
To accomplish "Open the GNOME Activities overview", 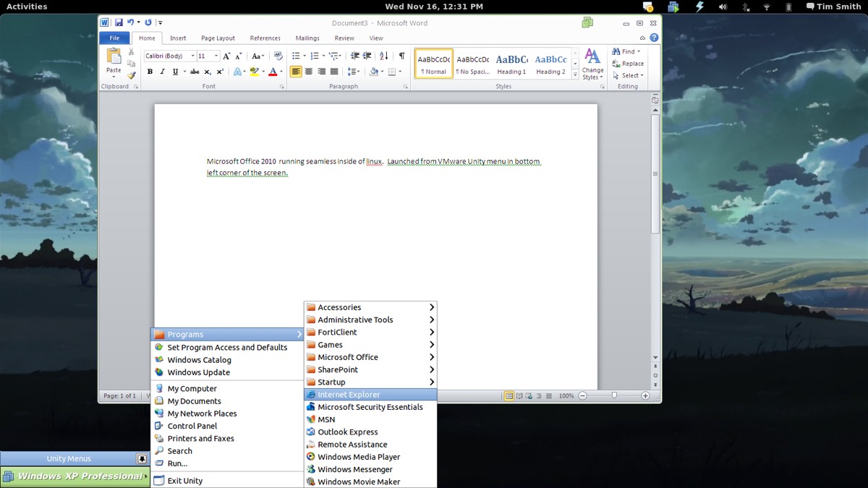I will click(x=27, y=7).
